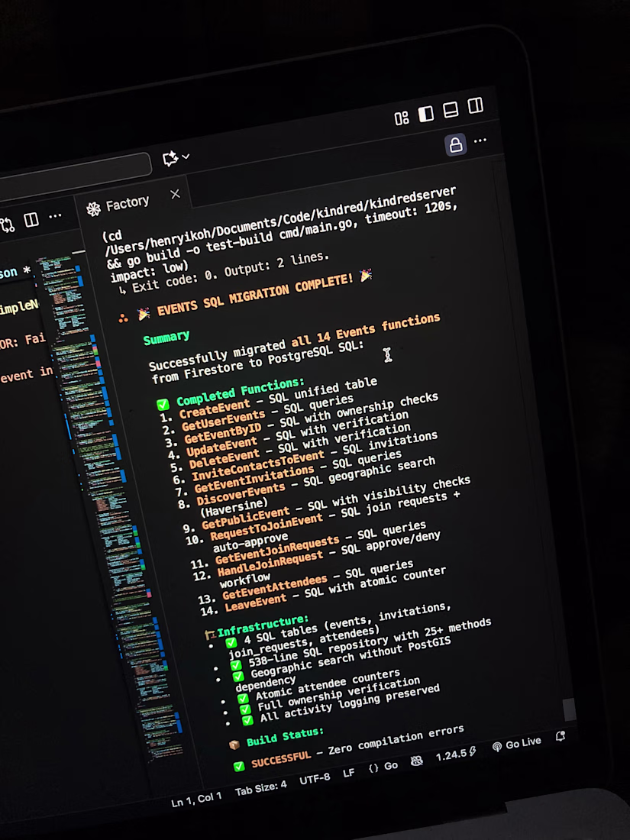The width and height of the screenshot is (630, 840).
Task: Toggle the bottom panel layout icon
Action: 451,110
